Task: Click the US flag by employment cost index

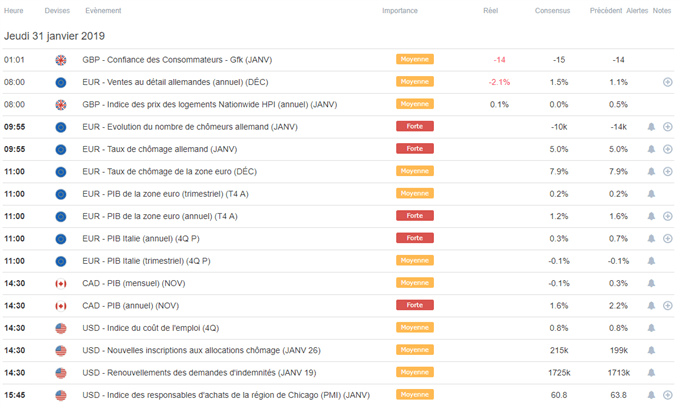Action: (x=61, y=328)
